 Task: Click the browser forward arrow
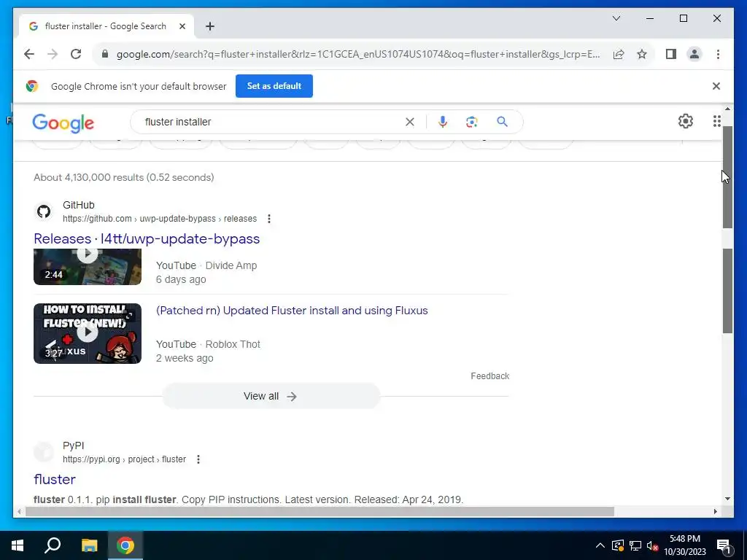53,54
